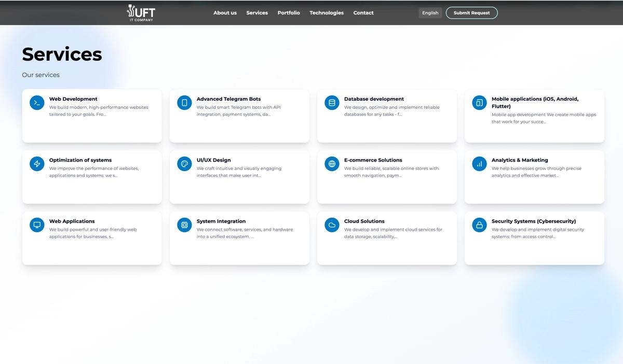Viewport: 623px width, 364px height.
Task: Click the Analytics & Marketing chart icon
Action: (479, 164)
